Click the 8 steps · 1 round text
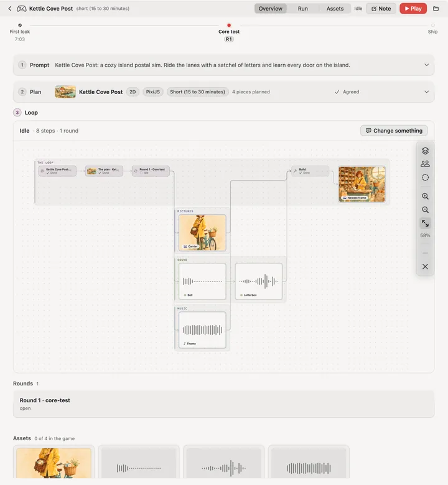448x485 pixels. pyautogui.click(x=57, y=131)
